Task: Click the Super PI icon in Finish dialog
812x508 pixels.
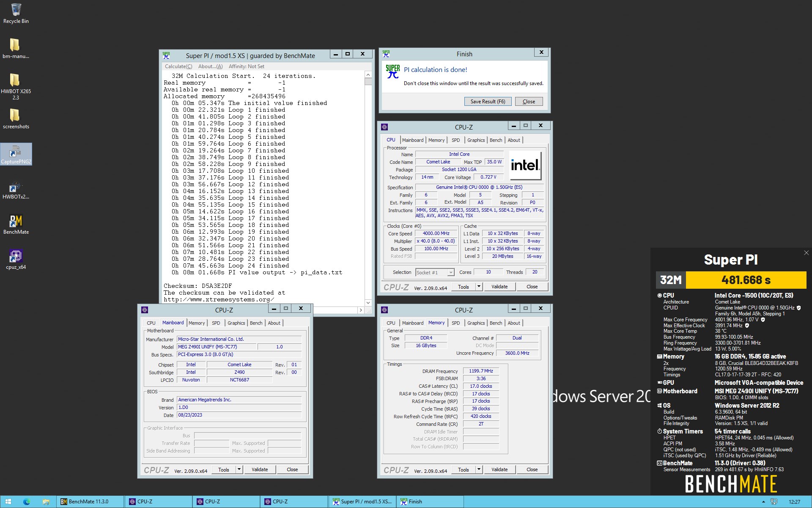Action: tap(392, 71)
